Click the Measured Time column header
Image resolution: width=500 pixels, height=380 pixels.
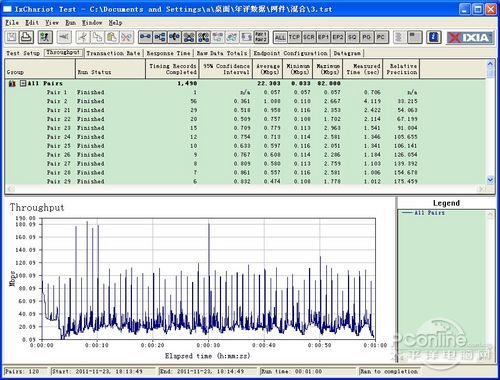pyautogui.click(x=363, y=69)
